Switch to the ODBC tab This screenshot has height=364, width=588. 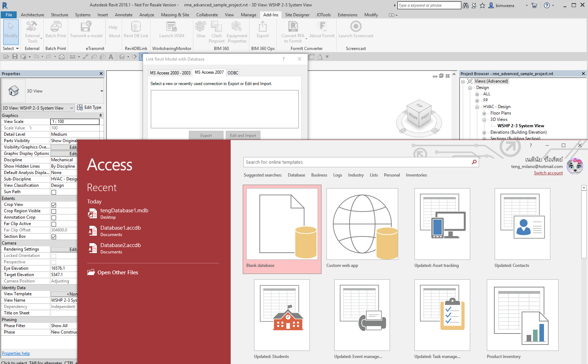[233, 73]
